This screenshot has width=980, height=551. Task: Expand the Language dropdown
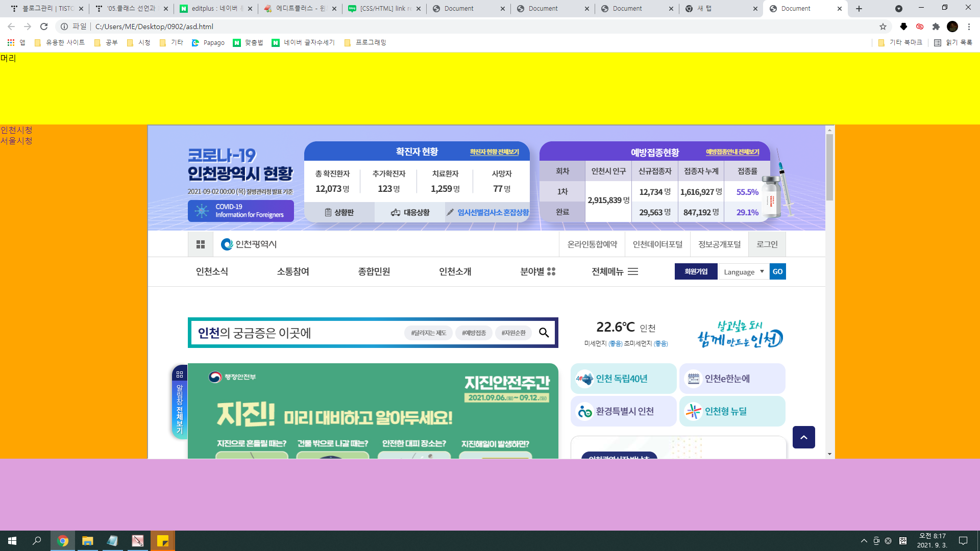743,272
